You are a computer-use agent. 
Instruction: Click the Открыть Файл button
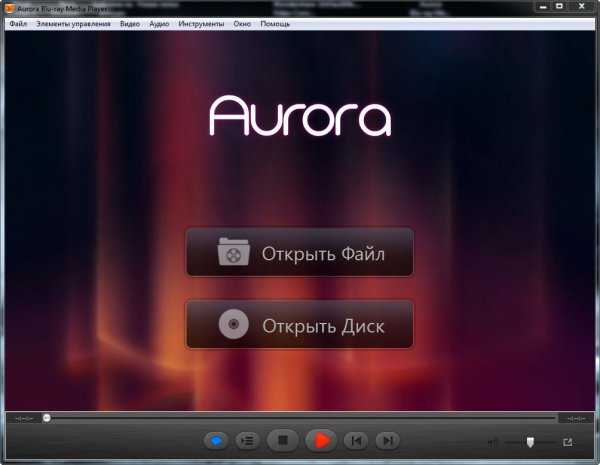299,252
